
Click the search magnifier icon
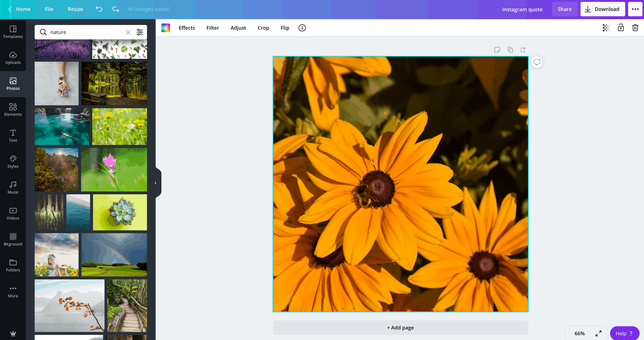click(x=43, y=32)
